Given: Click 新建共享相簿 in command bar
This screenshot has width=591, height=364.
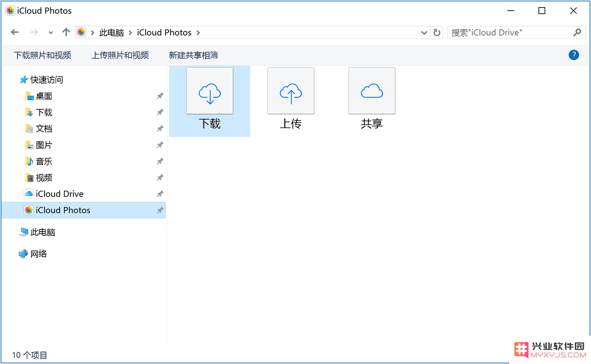Looking at the screenshot, I should [193, 55].
